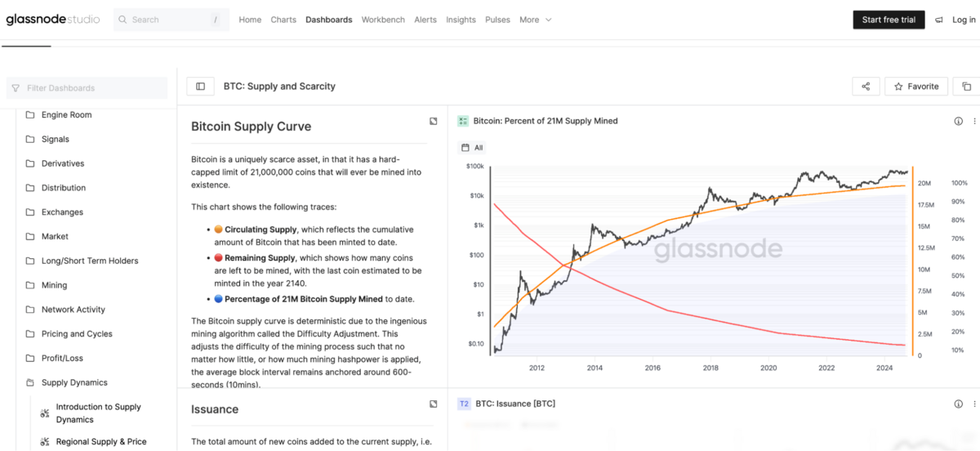Open the More dropdown in top navigation
The height and width of the screenshot is (451, 980).
(x=536, y=20)
